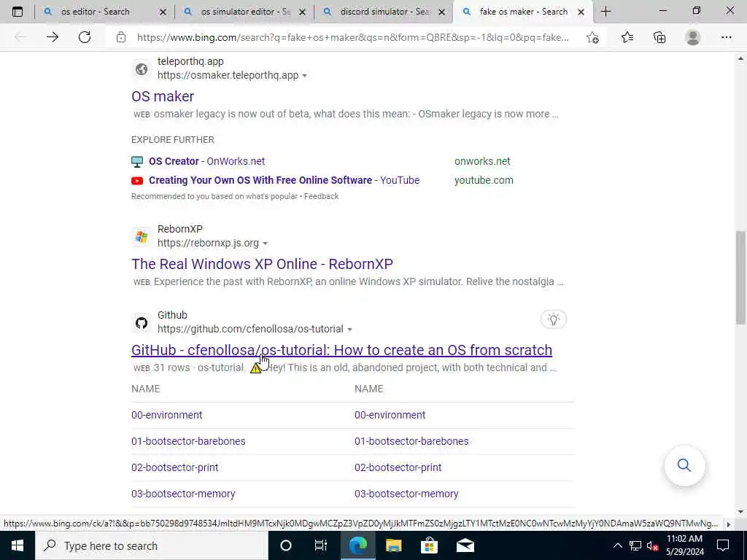Click the vertical scrollbar thumb

click(x=741, y=278)
